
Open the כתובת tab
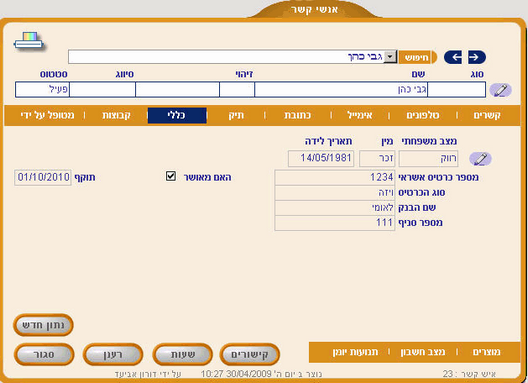pyautogui.click(x=297, y=116)
